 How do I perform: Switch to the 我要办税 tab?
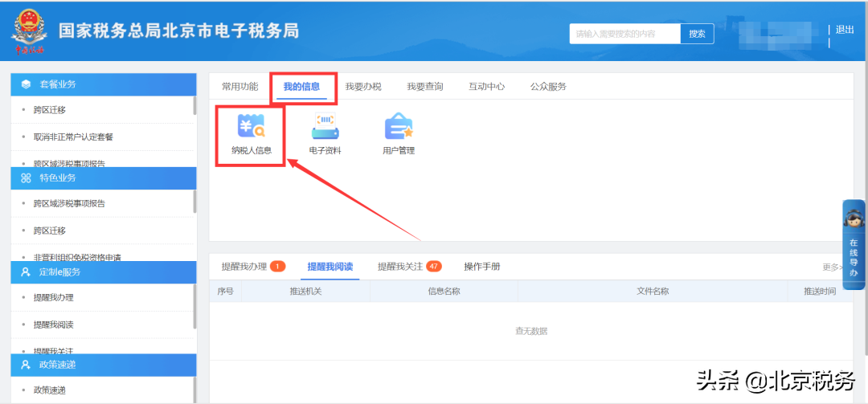tap(363, 87)
